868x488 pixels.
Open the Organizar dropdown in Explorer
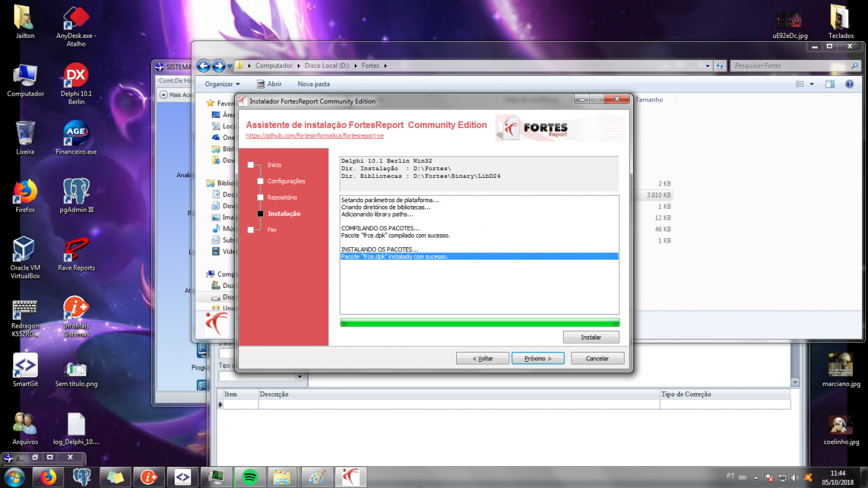pyautogui.click(x=223, y=84)
